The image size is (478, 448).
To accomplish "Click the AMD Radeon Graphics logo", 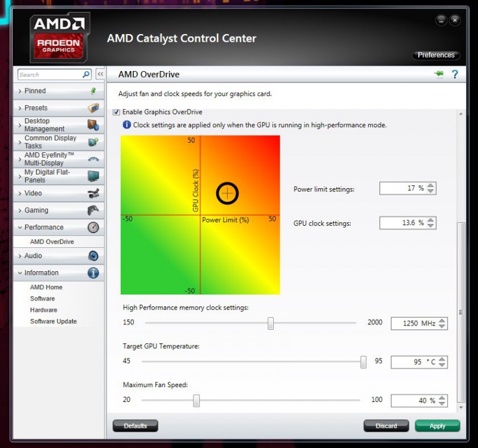I will tap(59, 38).
